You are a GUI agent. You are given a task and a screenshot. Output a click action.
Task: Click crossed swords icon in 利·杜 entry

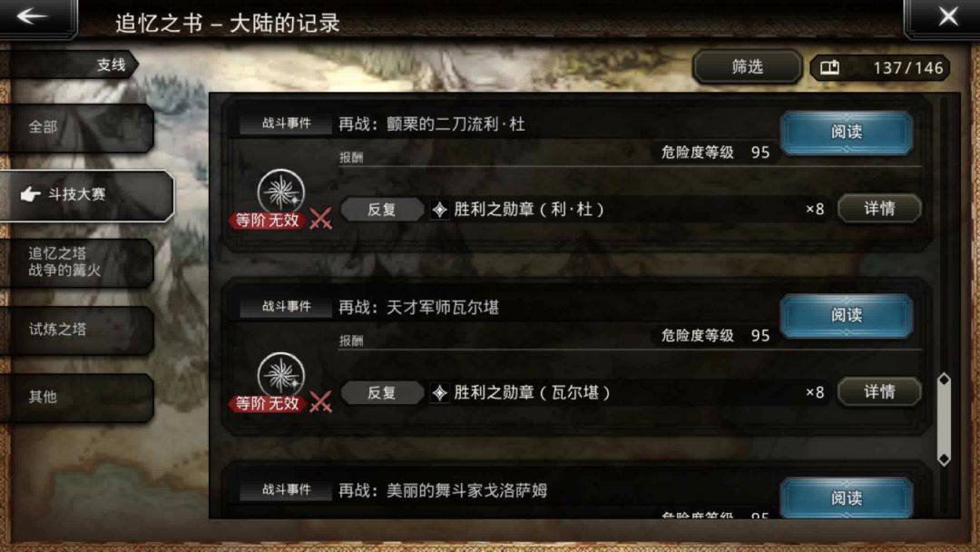click(320, 218)
